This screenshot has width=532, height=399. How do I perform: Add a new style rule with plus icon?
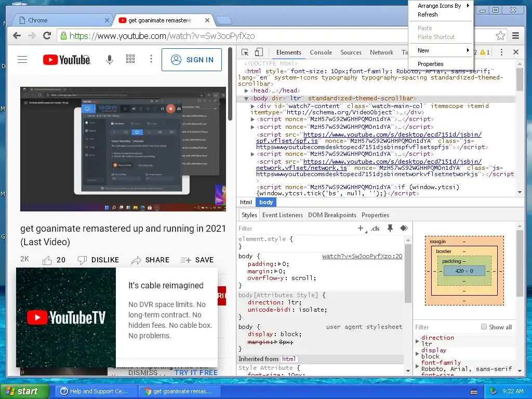coord(362,229)
